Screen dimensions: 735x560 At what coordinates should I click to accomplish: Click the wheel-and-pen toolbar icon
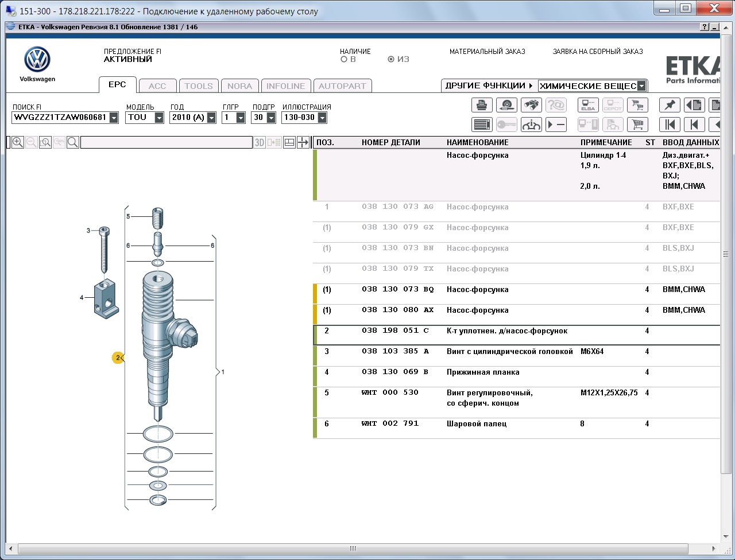click(x=506, y=105)
